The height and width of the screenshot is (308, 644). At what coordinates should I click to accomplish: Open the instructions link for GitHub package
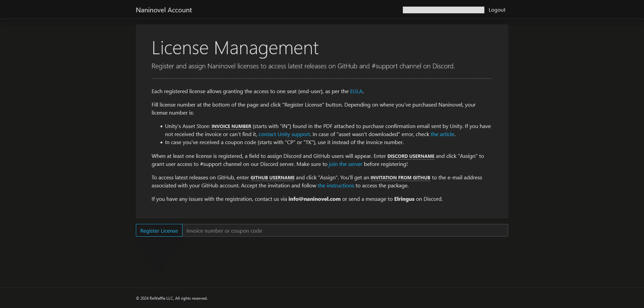336,186
